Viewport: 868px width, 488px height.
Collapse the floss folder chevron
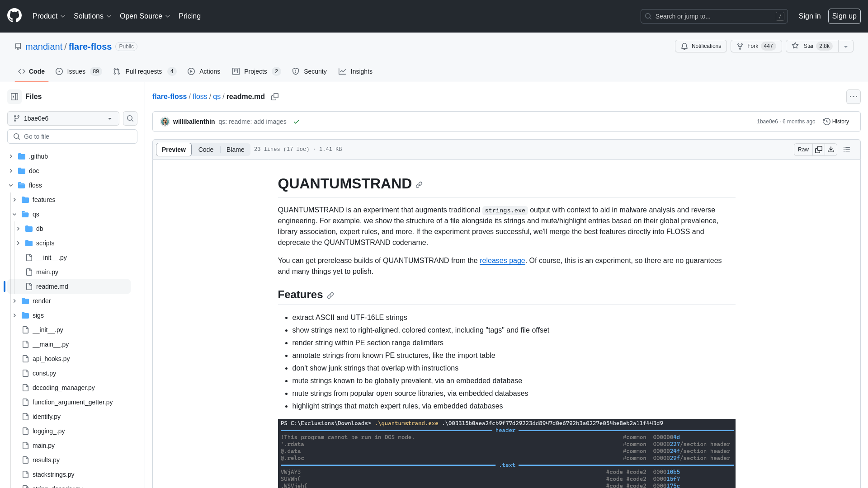tap(11, 185)
